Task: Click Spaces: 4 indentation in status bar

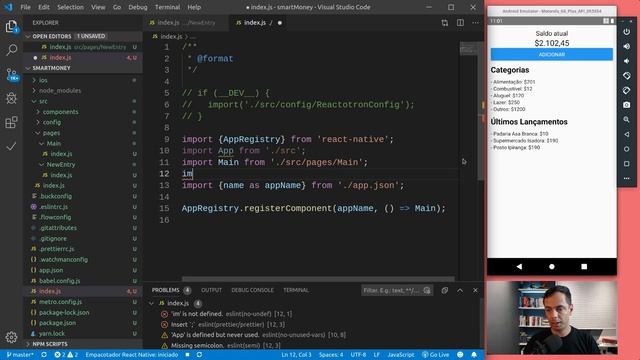Action: (331, 355)
